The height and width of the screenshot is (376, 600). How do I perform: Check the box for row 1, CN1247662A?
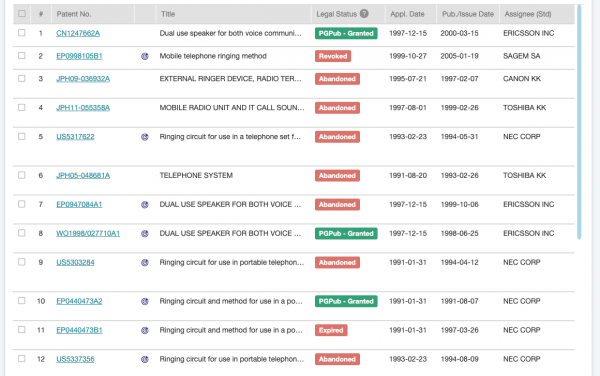[x=22, y=33]
